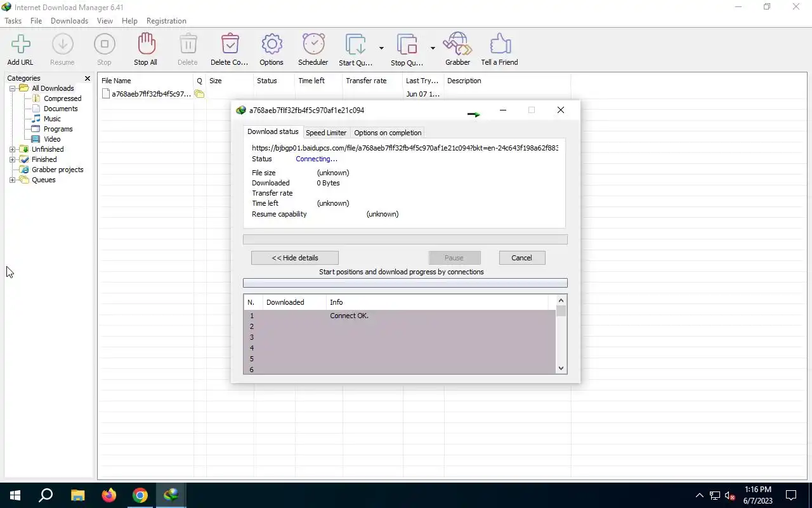812x508 pixels.
Task: Select Grabber projects in categories
Action: (x=57, y=170)
